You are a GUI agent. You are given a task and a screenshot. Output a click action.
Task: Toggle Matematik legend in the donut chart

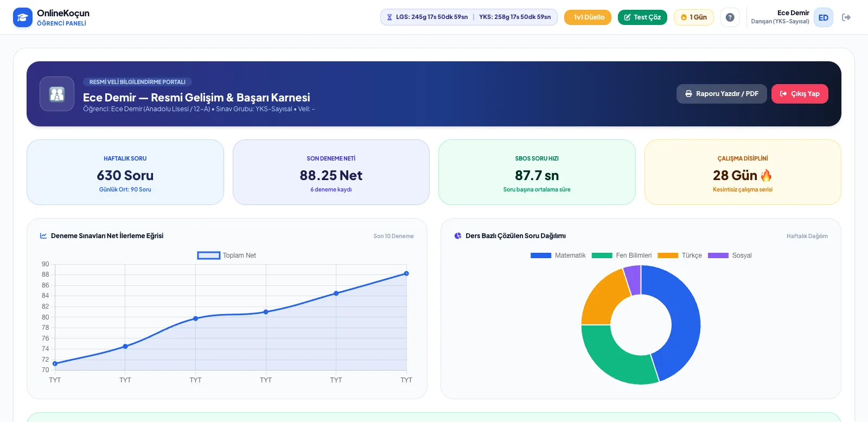click(558, 255)
